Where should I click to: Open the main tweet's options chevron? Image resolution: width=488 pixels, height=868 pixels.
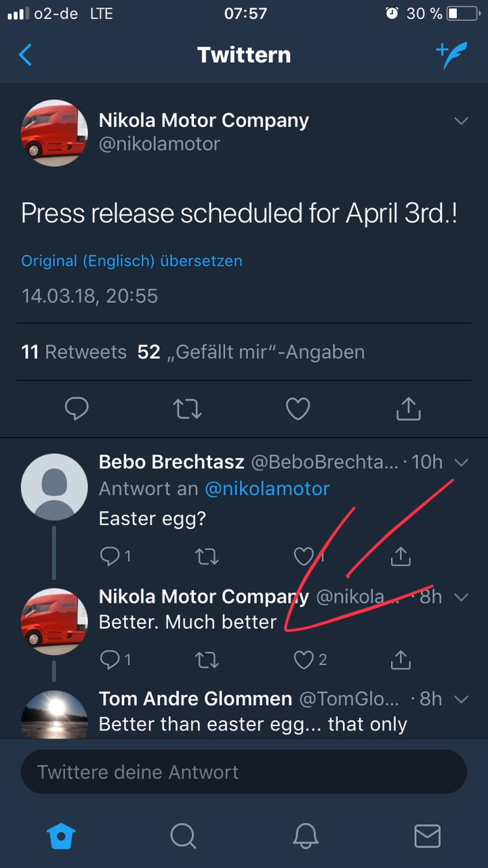(x=462, y=121)
